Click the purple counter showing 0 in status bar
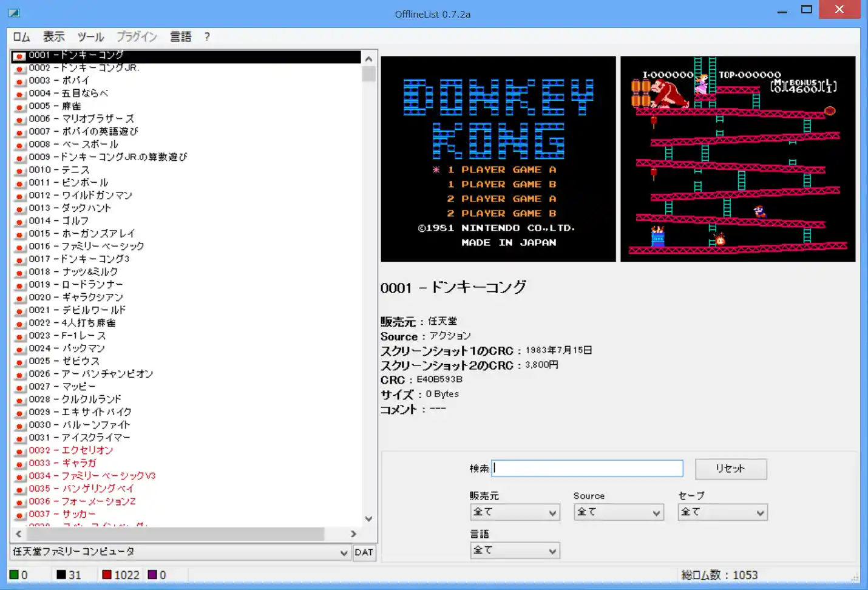The width and height of the screenshot is (868, 590). pos(158,574)
